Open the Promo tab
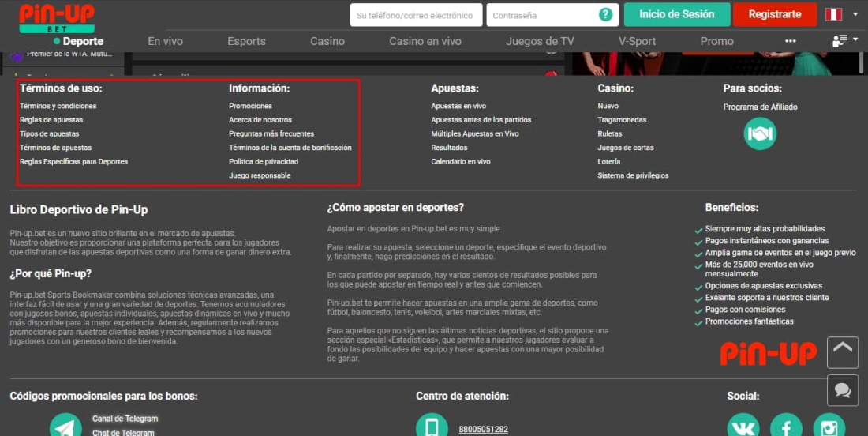This screenshot has height=436, width=868. pos(716,41)
